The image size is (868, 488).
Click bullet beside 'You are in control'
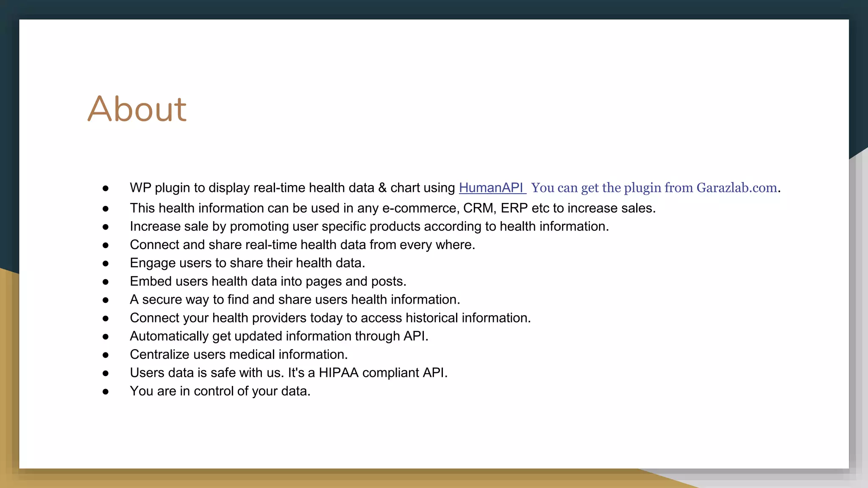tap(106, 391)
